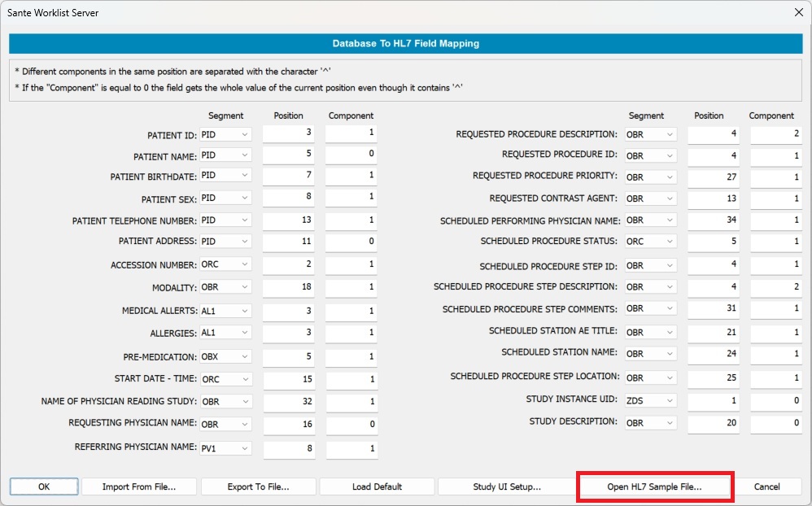Click Requested Procedure Priority position field
The width and height of the screenshot is (812, 506).
[713, 177]
